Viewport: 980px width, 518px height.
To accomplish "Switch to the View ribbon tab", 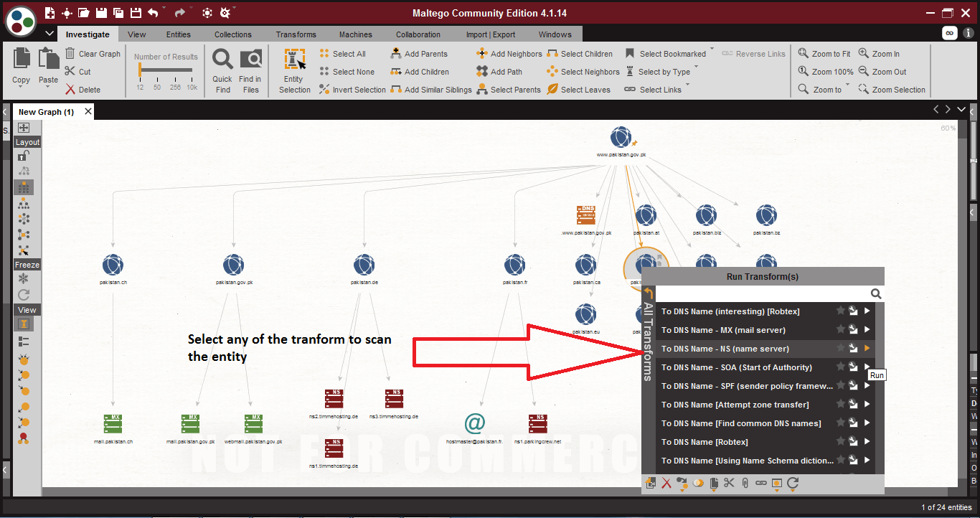I will coord(136,34).
